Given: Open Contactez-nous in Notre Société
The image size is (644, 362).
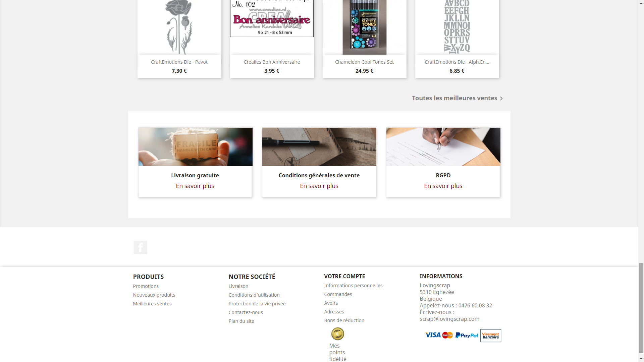Looking at the screenshot, I should tap(246, 312).
